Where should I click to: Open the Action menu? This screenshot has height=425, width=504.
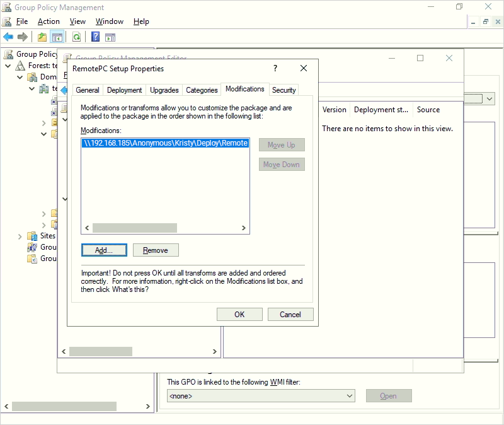pos(49,21)
